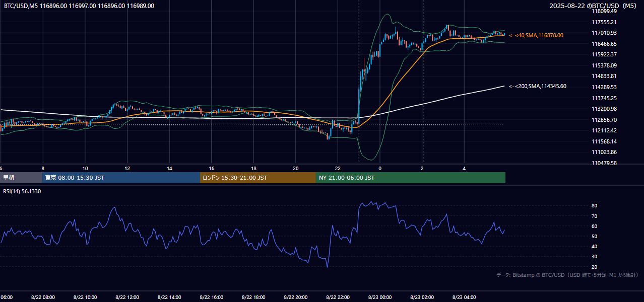The height and width of the screenshot is (302, 644).
Task: Click the 40 SMA label reading 116878.00
Action: (x=536, y=35)
